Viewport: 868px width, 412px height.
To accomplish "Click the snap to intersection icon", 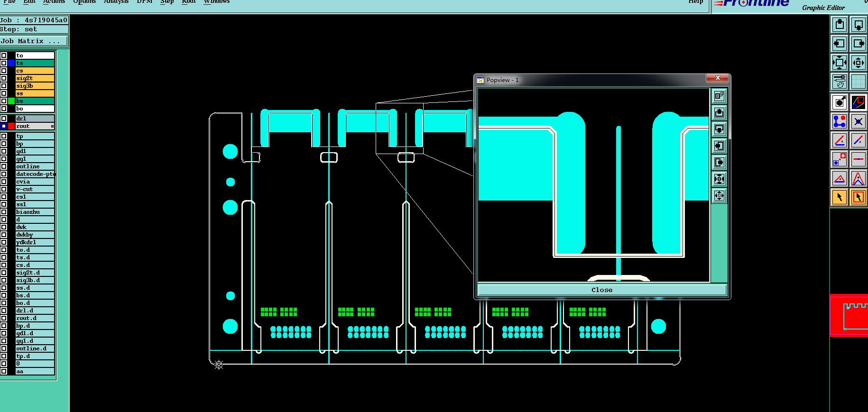I will (858, 121).
